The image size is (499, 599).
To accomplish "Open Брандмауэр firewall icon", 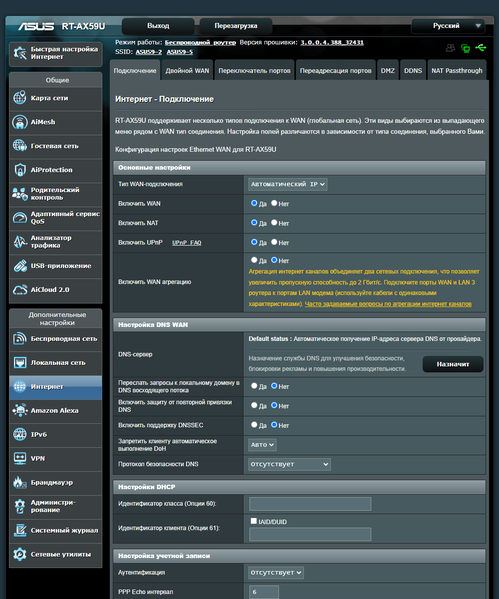I will 19,482.
